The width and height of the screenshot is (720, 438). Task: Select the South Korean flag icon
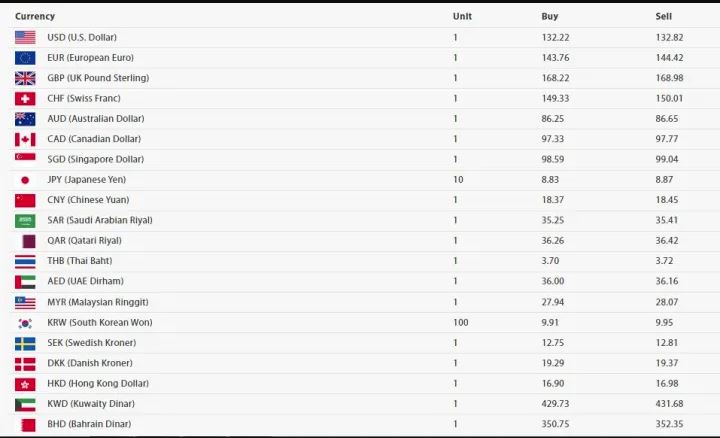point(25,323)
